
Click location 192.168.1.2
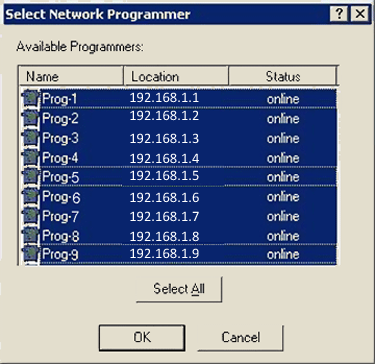point(164,116)
